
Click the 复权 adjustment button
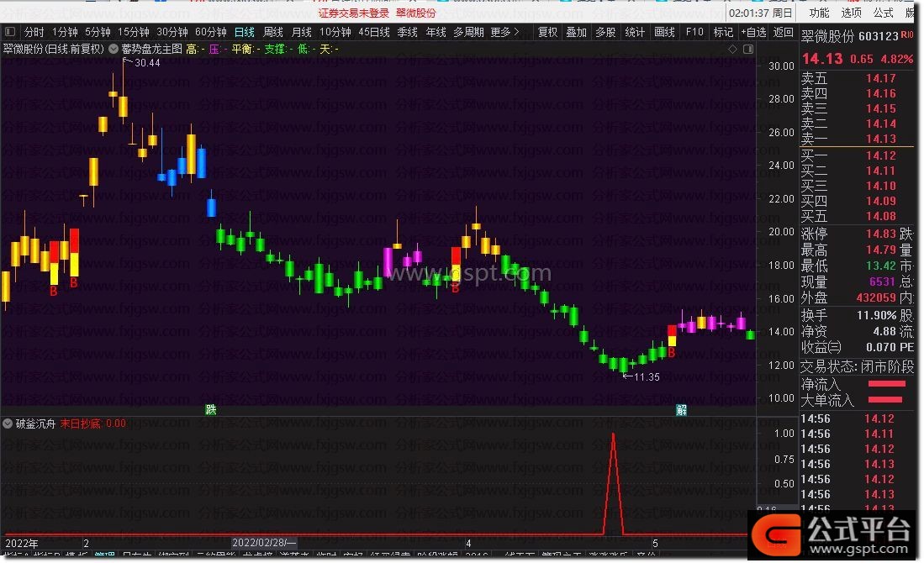click(x=547, y=32)
